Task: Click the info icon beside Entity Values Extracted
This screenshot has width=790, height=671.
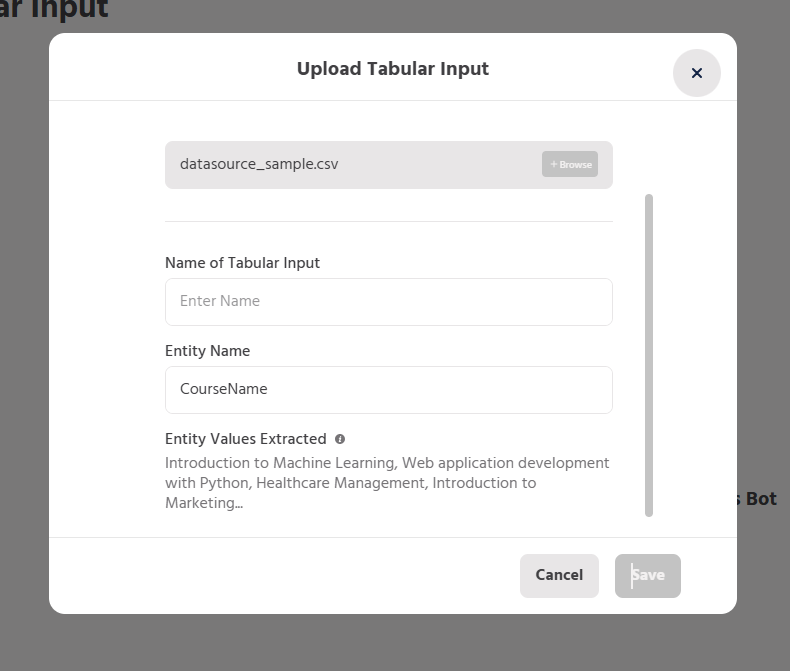Action: coord(340,439)
